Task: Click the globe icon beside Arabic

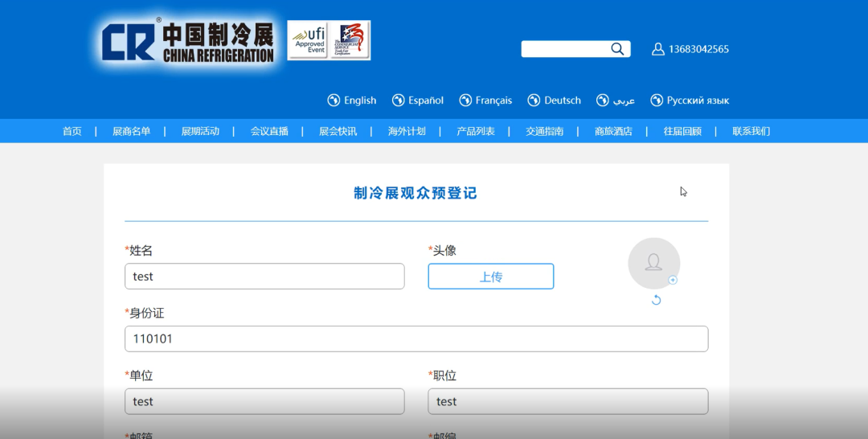Action: (602, 101)
